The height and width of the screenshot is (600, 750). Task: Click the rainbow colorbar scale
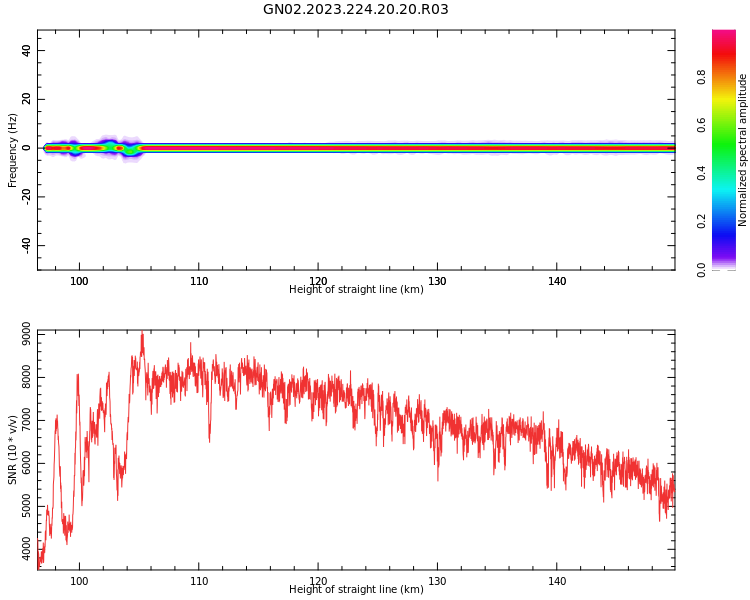(724, 150)
